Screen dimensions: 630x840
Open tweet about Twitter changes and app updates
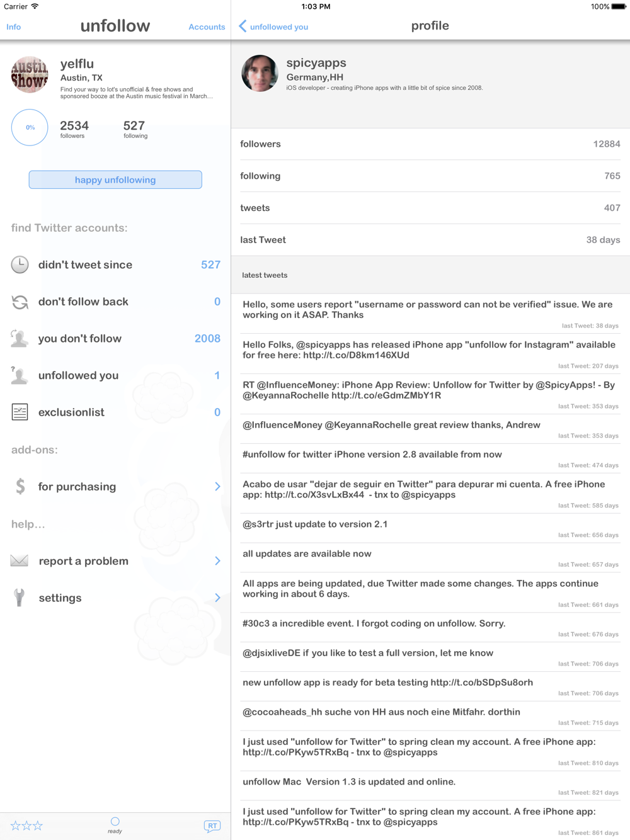[x=430, y=593]
